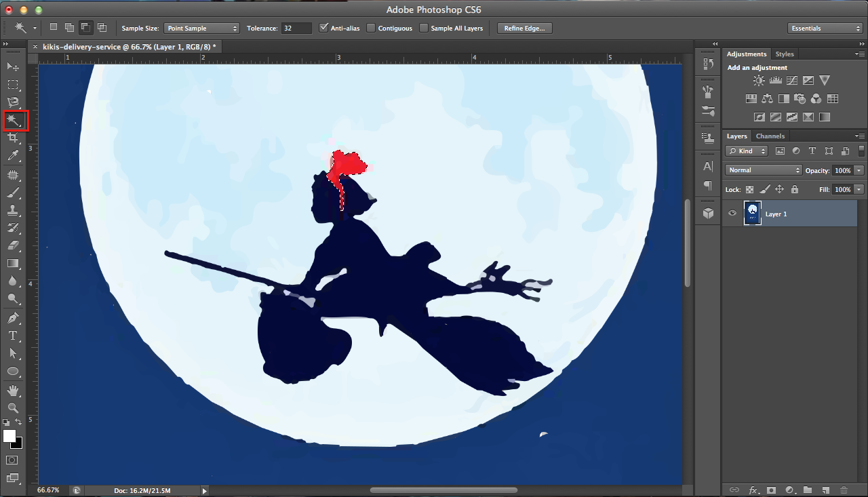The image size is (868, 497).
Task: Toggle lock image pixels
Action: (x=765, y=190)
